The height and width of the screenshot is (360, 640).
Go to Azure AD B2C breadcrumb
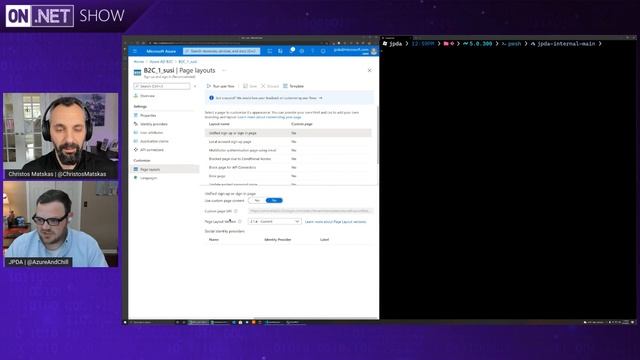(161, 62)
